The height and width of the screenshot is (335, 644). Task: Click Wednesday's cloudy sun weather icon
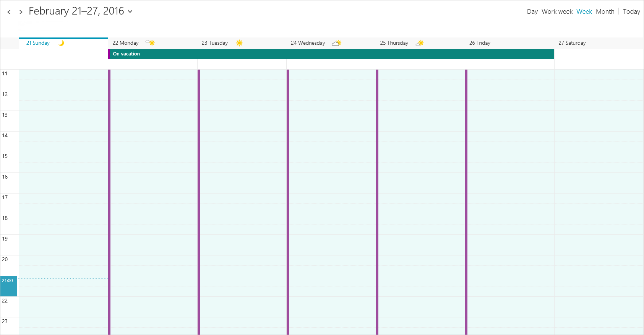(336, 43)
